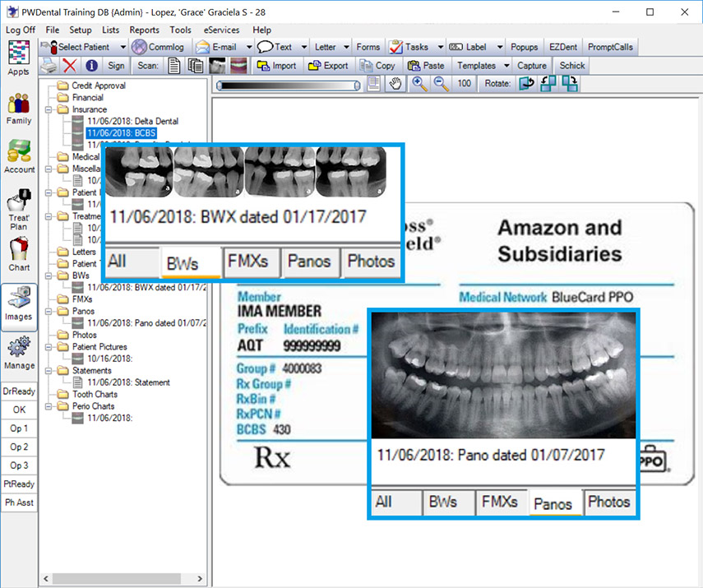Click the DrReady status button
This screenshot has height=588, width=703.
click(x=19, y=391)
